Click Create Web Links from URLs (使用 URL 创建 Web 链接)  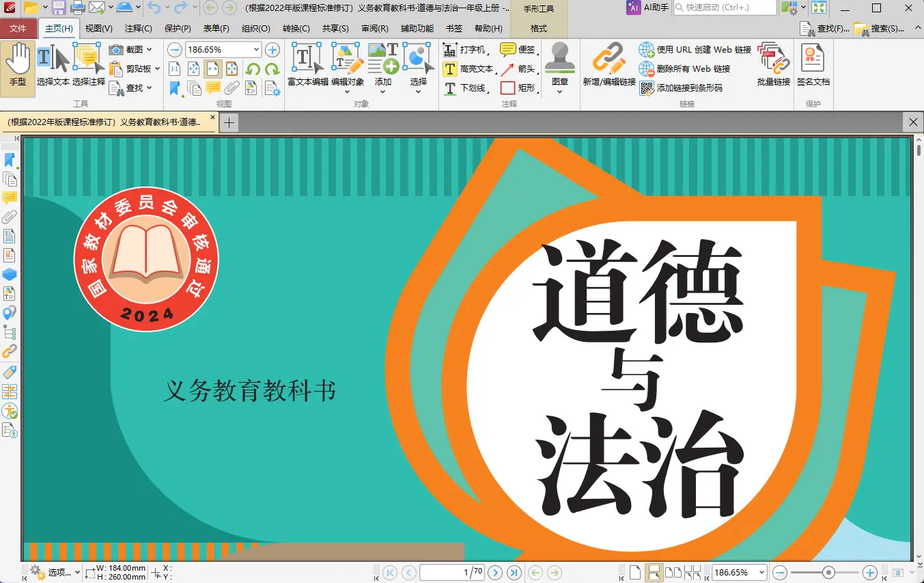pyautogui.click(x=695, y=50)
